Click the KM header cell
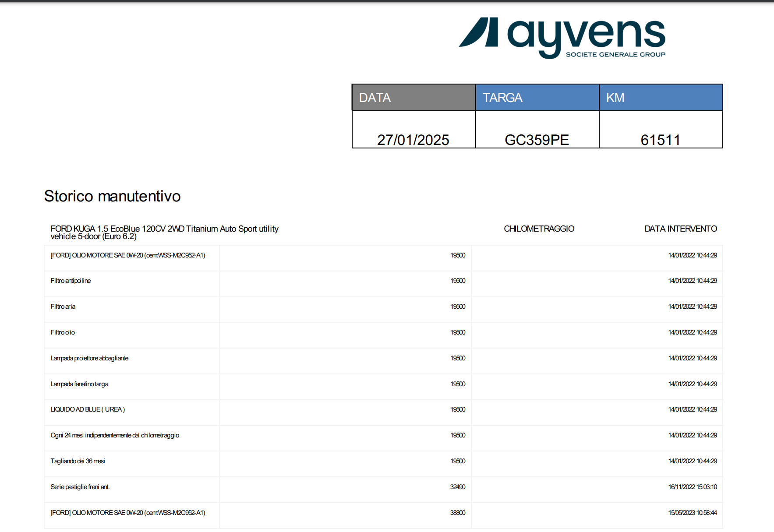Image resolution: width=774 pixels, height=532 pixels. pos(661,98)
